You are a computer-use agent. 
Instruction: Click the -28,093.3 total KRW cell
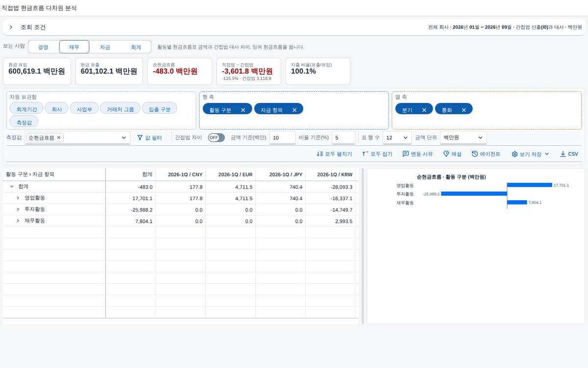(330, 186)
